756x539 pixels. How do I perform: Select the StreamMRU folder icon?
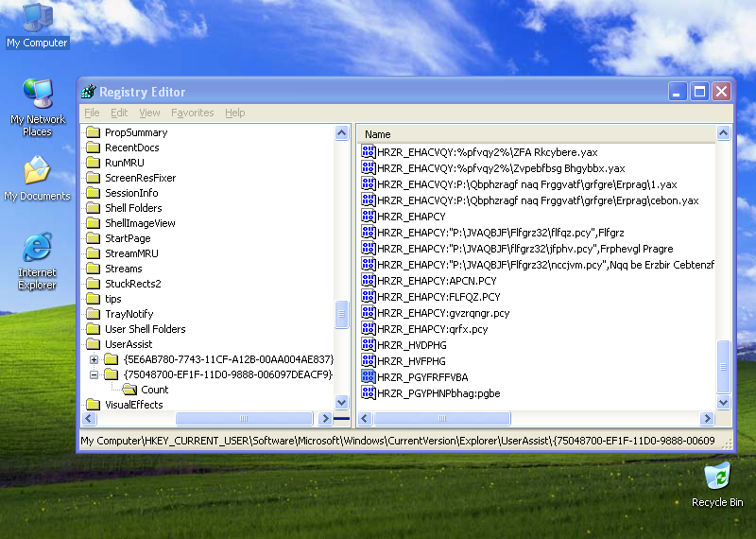click(x=93, y=253)
